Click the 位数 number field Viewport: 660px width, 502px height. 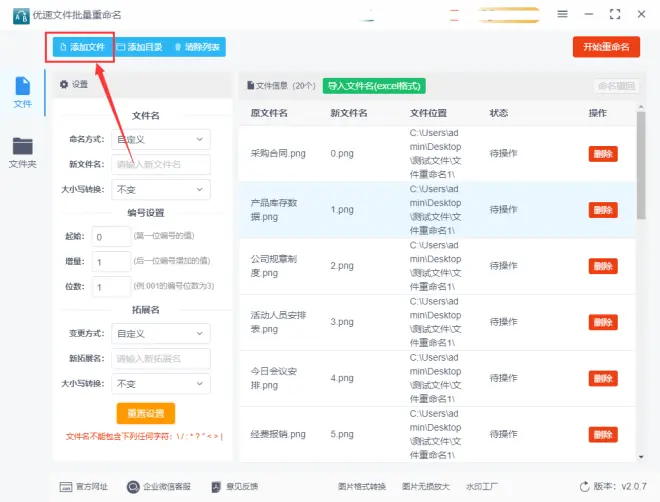point(111,287)
